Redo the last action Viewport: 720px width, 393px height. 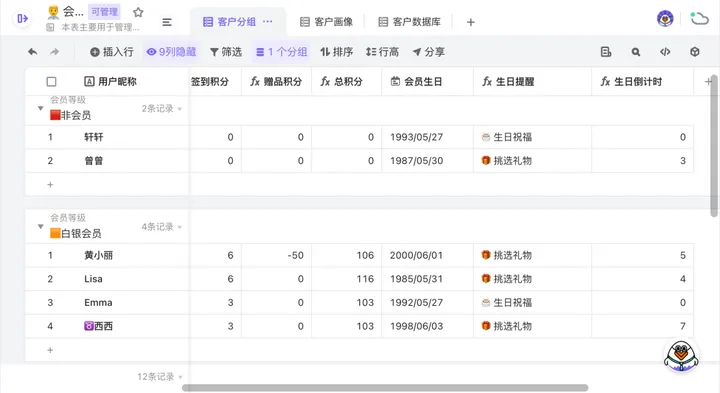coord(55,52)
